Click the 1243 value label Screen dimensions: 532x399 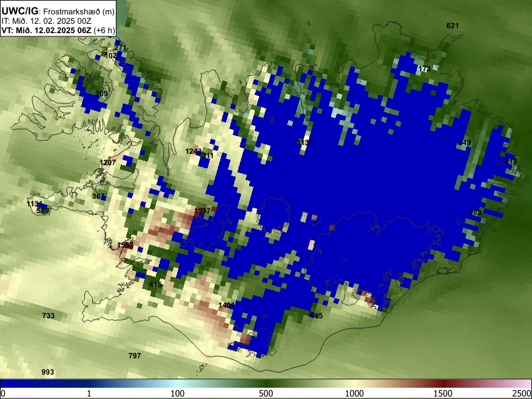click(x=193, y=151)
